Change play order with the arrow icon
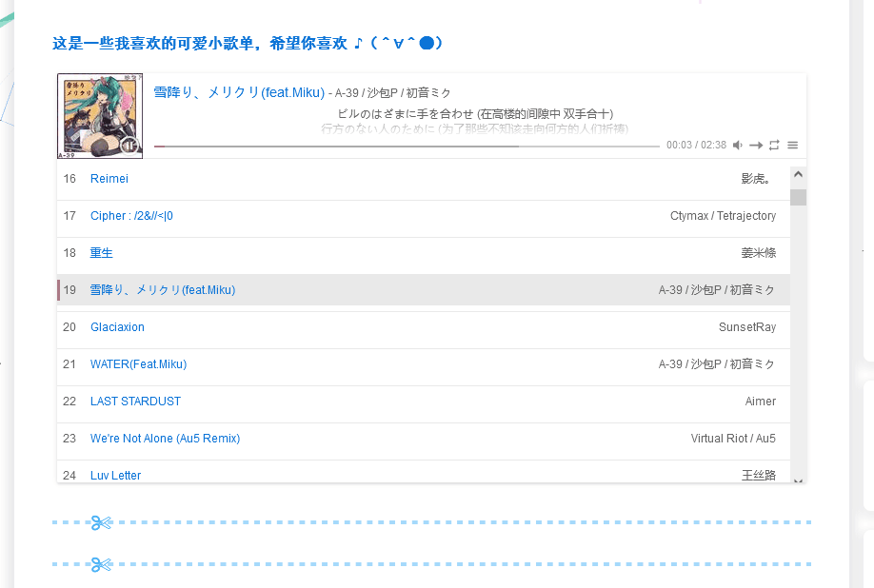Screen dimensions: 874x588 (x=756, y=146)
